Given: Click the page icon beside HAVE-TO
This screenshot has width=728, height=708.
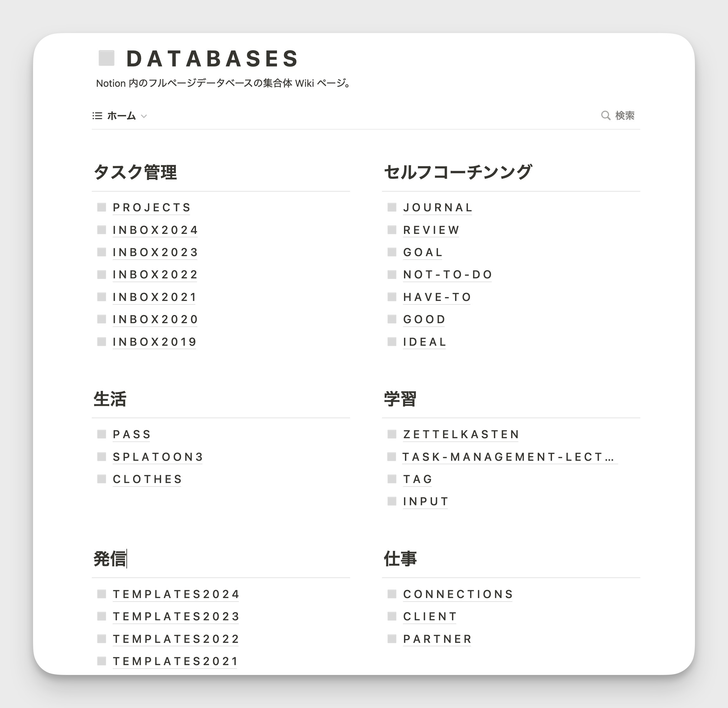Looking at the screenshot, I should coord(392,297).
